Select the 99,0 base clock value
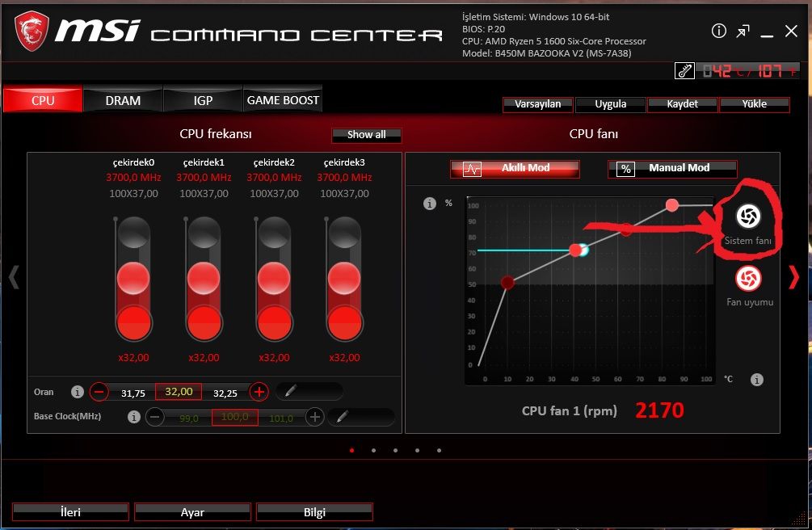 (x=188, y=418)
